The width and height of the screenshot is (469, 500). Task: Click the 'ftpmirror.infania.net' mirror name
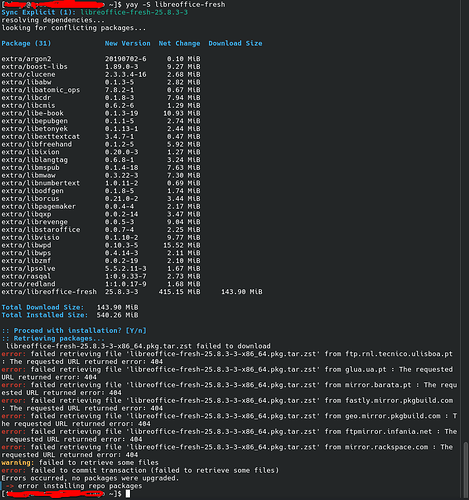389,432
